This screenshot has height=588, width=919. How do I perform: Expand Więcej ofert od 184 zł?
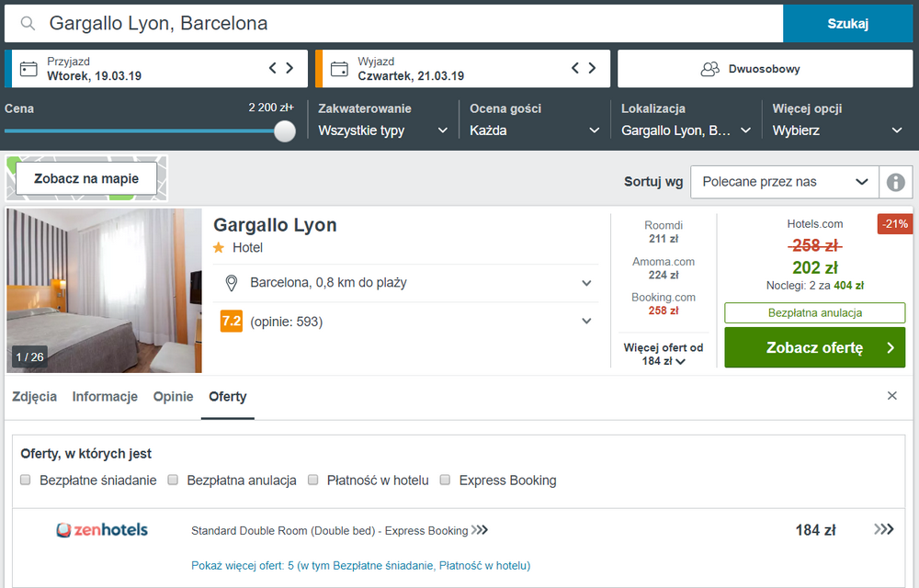coord(664,355)
